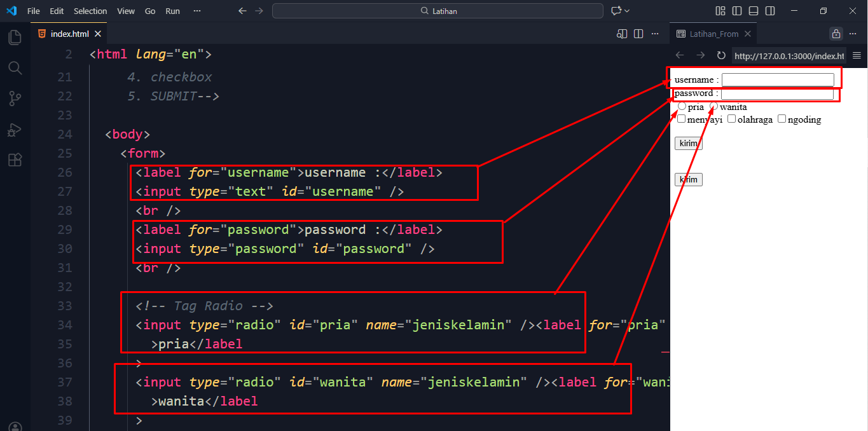The height and width of the screenshot is (431, 868).
Task: Toggle the bottom panel layout icon
Action: [x=754, y=11]
